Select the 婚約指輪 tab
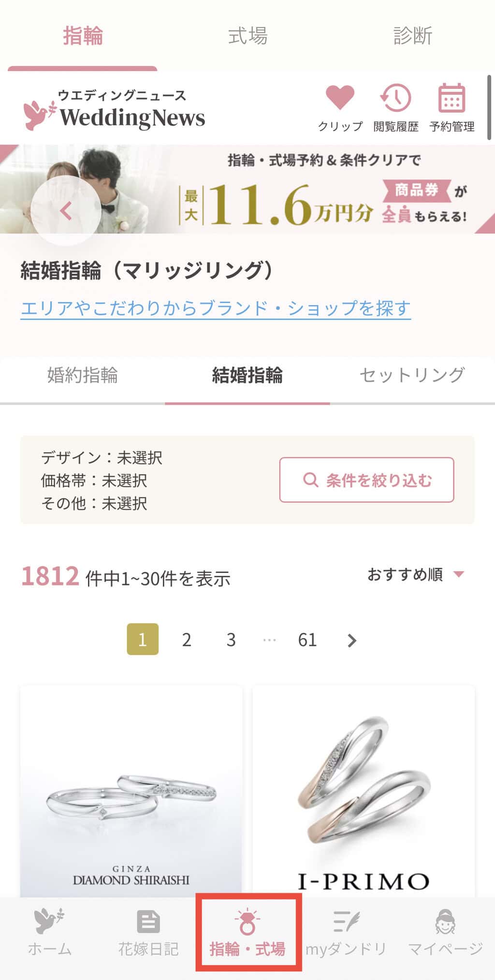The width and height of the screenshot is (495, 980). tap(83, 375)
